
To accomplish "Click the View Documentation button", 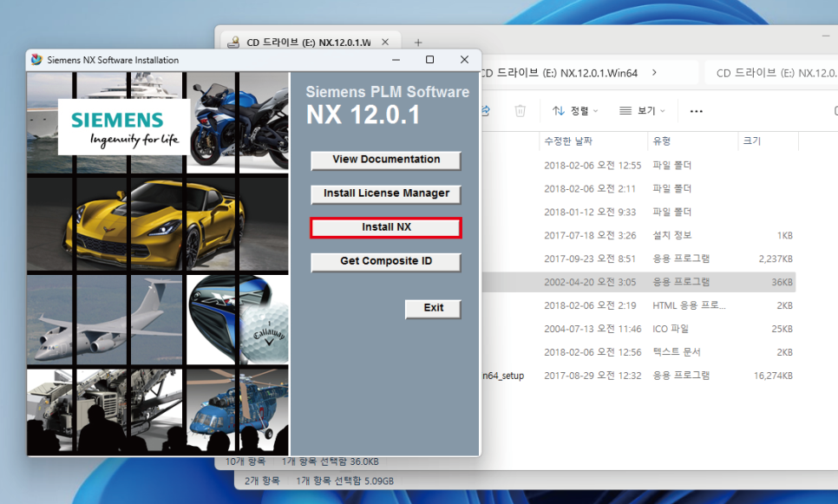I will coord(386,160).
